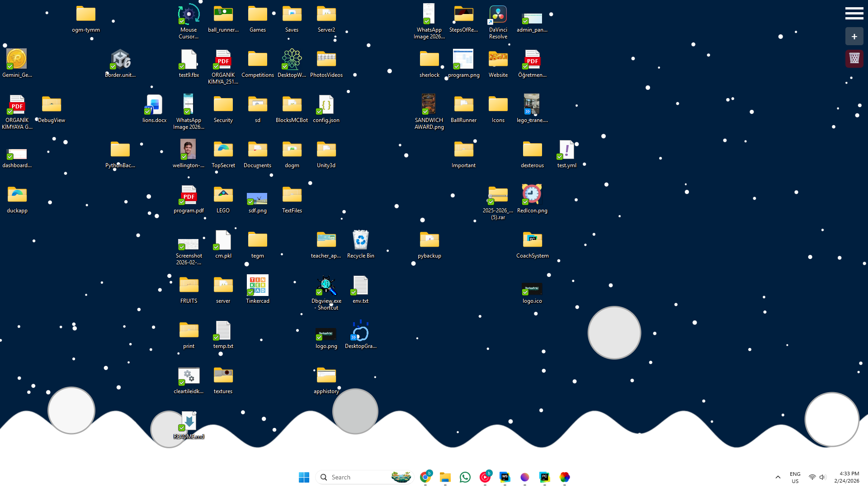The image size is (868, 488).
Task: Click the Windows Start button
Action: click(x=304, y=477)
